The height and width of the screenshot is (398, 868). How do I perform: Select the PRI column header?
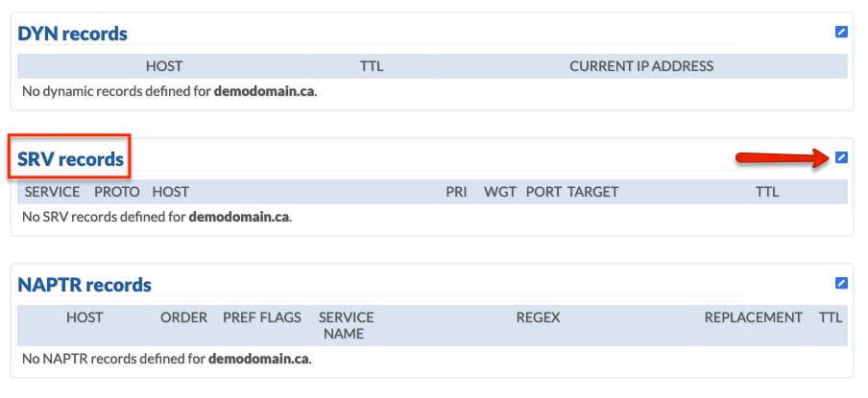coord(456,192)
